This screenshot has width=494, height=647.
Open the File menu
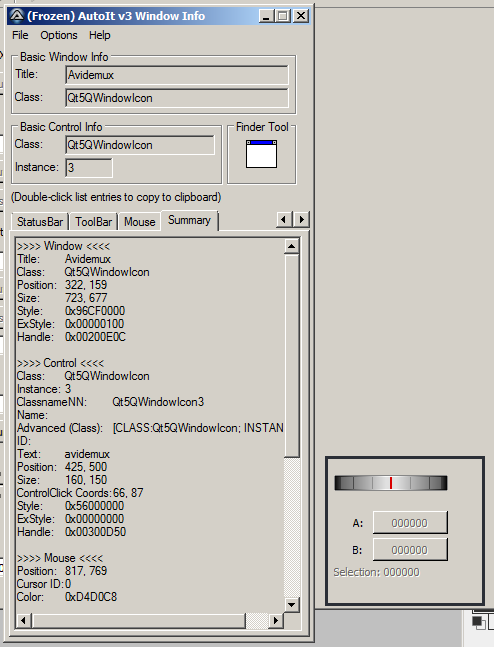click(x=20, y=35)
